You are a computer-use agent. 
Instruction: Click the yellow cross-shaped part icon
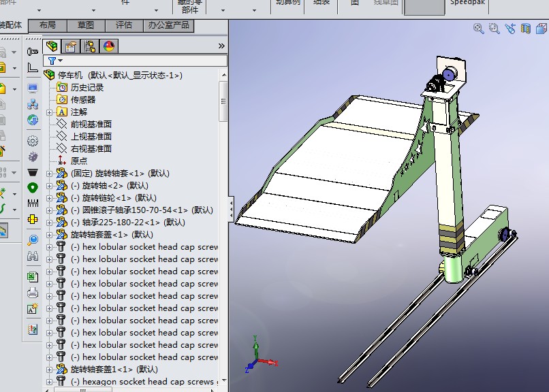[x=33, y=219]
